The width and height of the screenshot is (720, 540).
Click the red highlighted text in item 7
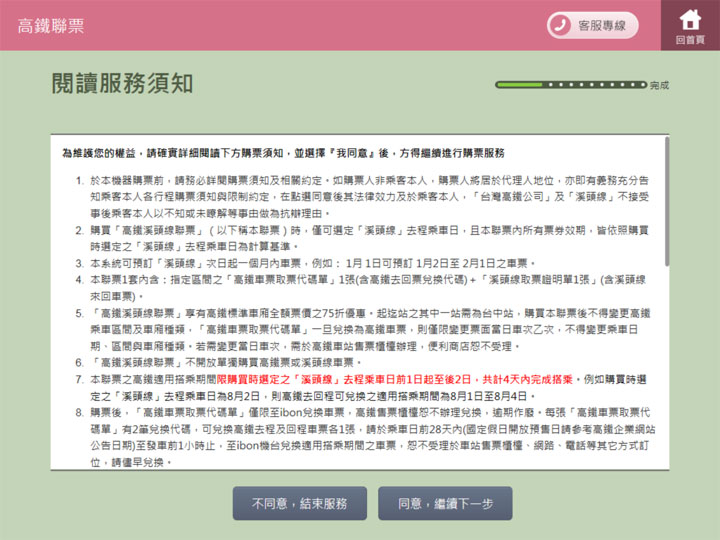point(430,381)
